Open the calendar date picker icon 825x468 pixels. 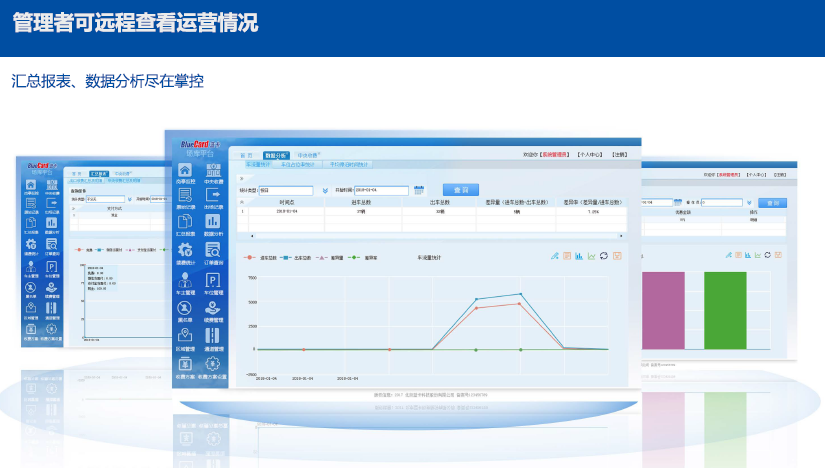pos(419,189)
